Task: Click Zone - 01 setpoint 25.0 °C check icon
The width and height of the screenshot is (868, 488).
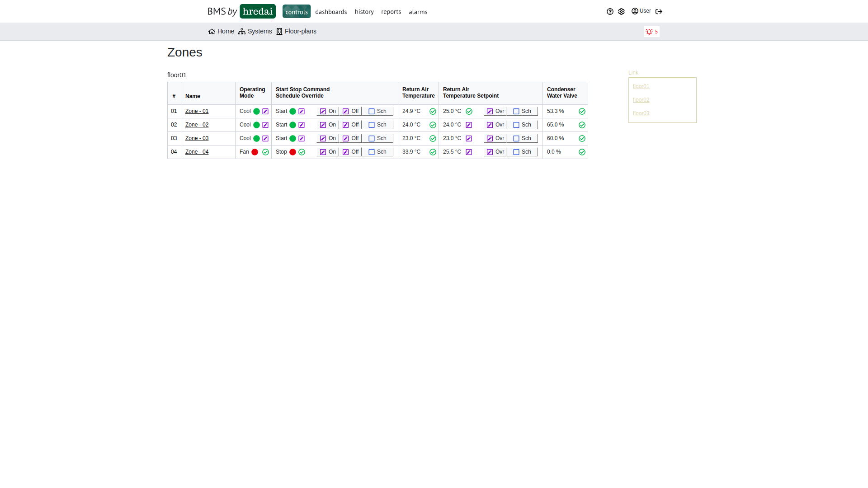Action: (469, 112)
